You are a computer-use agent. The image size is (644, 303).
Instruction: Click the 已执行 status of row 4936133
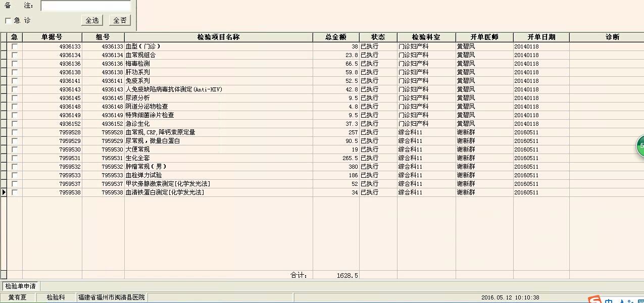tap(378, 46)
